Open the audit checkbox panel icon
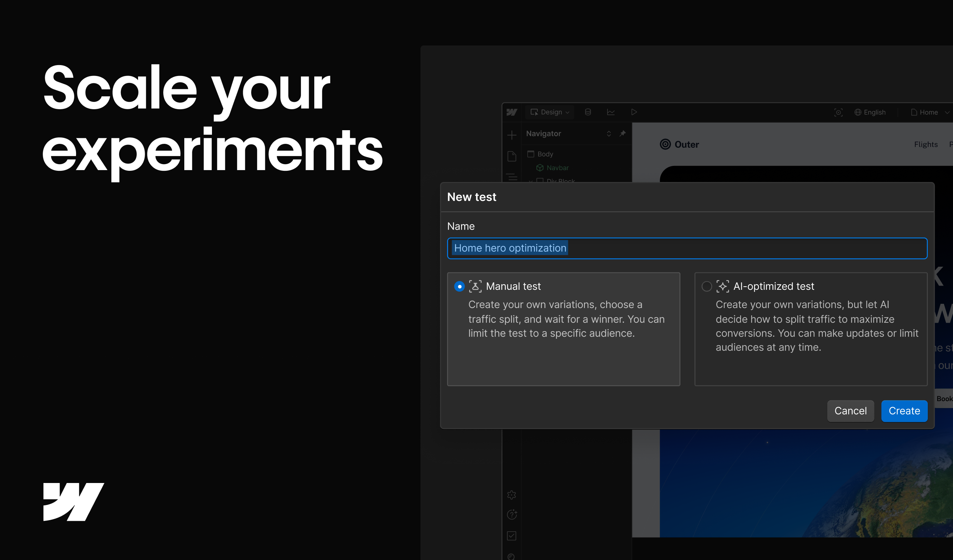953x560 pixels. [x=512, y=535]
